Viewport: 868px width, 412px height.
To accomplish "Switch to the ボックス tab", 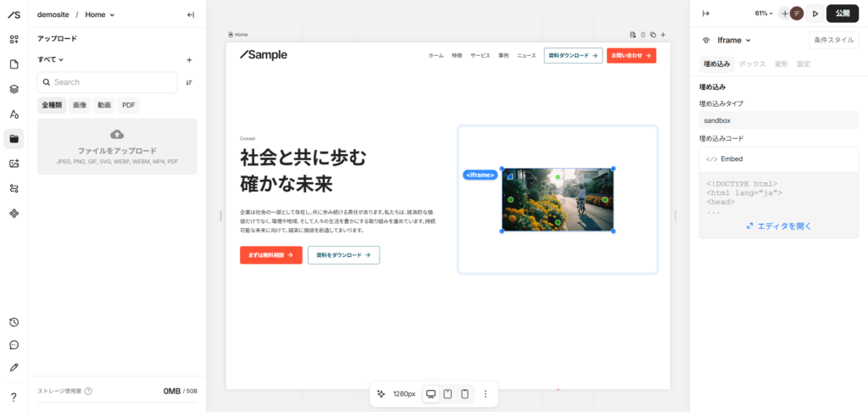I will 752,64.
